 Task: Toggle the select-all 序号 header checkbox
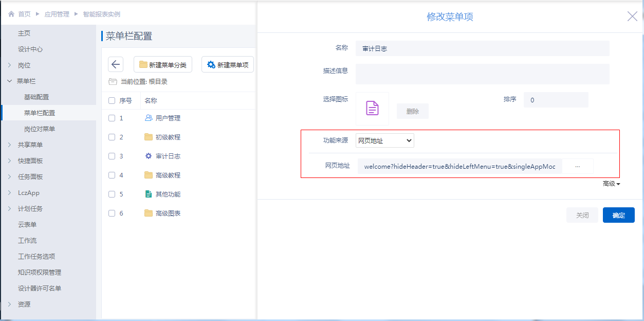(x=112, y=101)
